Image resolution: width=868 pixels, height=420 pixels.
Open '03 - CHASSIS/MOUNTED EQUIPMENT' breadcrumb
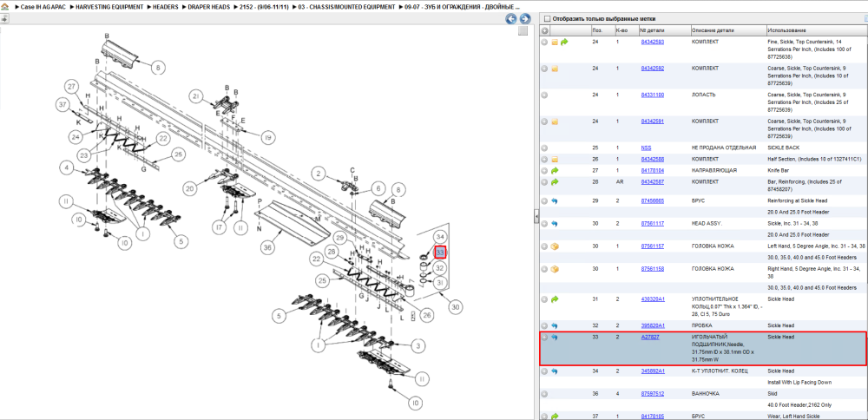[x=346, y=8]
